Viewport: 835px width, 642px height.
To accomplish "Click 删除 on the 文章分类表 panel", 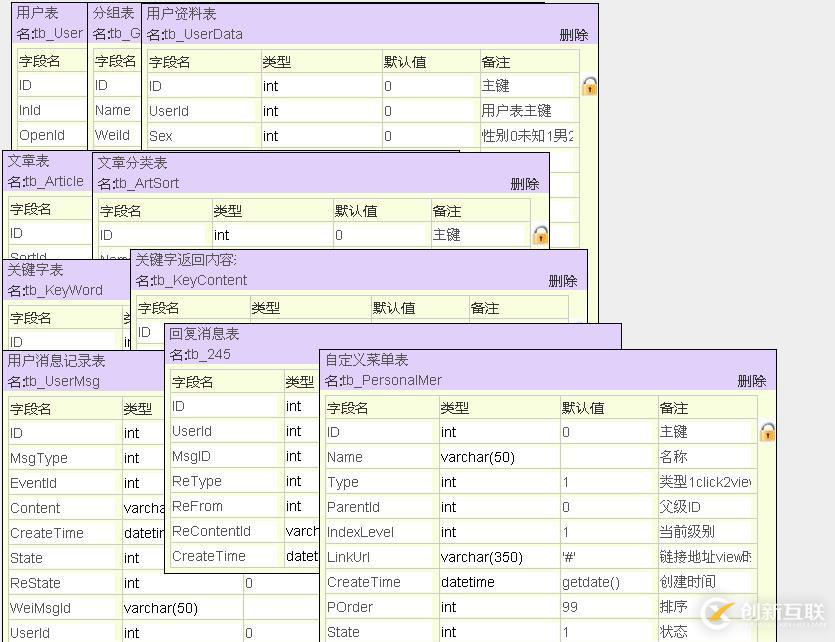I will tap(524, 184).
